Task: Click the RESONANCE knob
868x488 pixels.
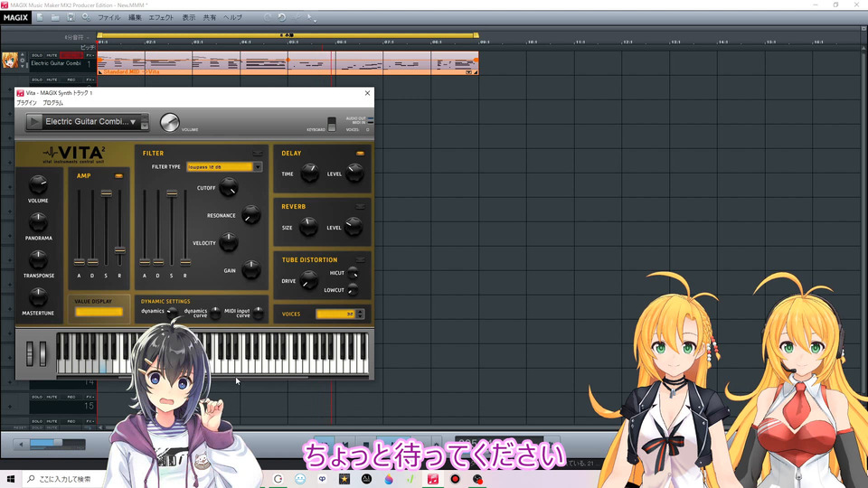Action: click(250, 215)
